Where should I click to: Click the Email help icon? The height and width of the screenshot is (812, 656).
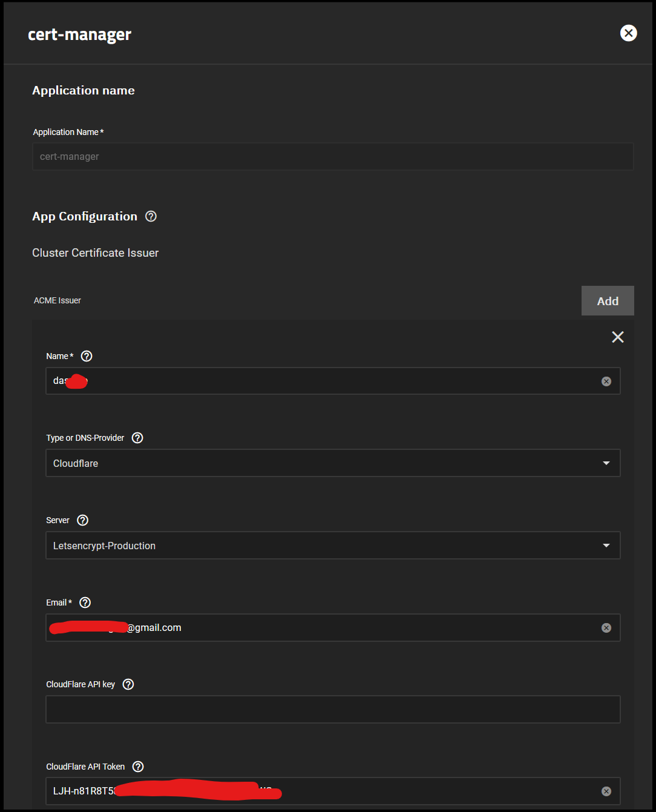pos(84,602)
